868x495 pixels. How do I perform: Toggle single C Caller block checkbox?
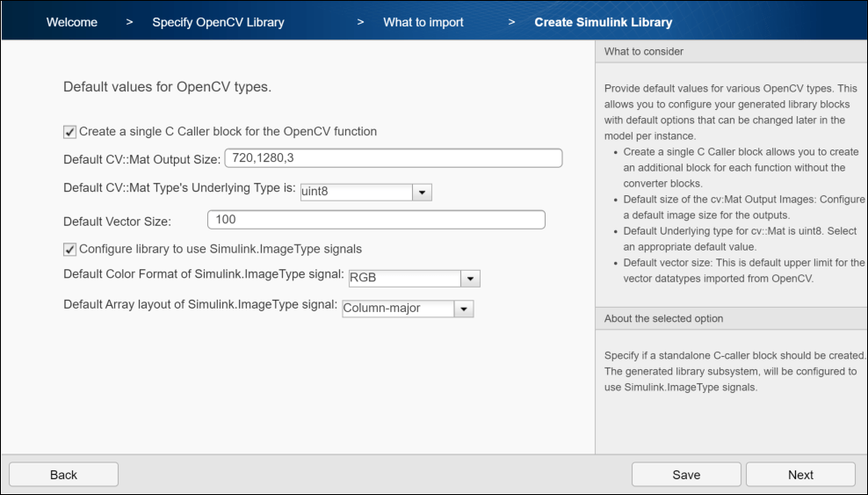pyautogui.click(x=70, y=132)
